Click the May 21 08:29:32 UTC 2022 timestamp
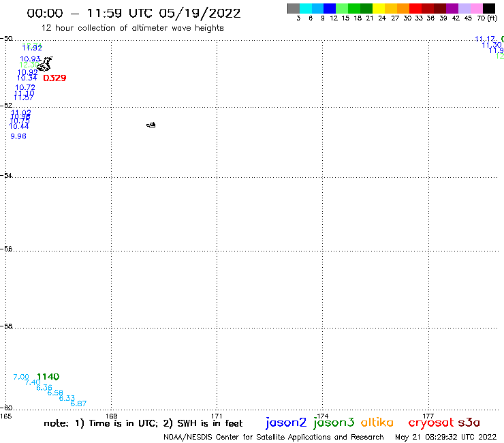 pos(446,437)
